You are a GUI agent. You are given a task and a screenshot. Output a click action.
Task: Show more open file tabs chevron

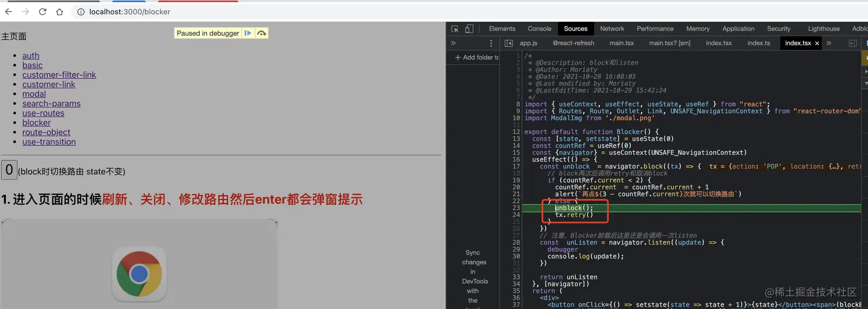pos(829,43)
